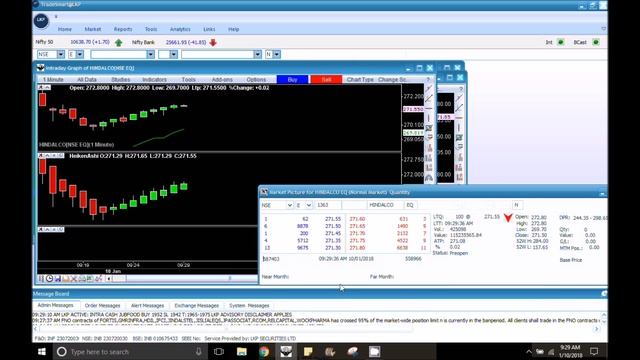The height and width of the screenshot is (360, 640).
Task: Click the red down arrow next to LTP
Action: click(508, 218)
